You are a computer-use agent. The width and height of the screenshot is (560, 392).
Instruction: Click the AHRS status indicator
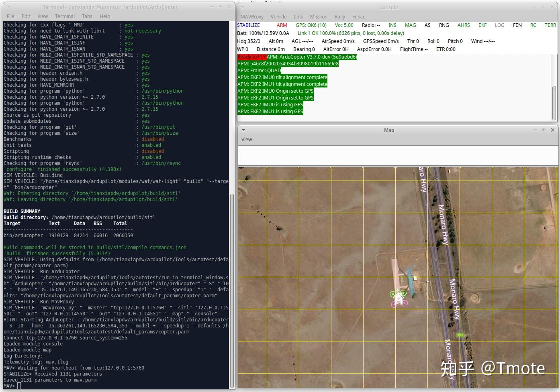point(464,25)
